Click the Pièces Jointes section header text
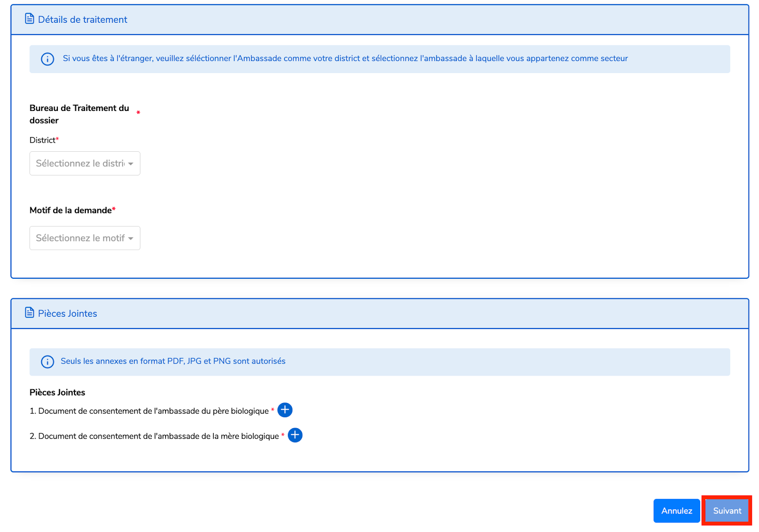Screen dimensions: 759x532 (x=67, y=313)
